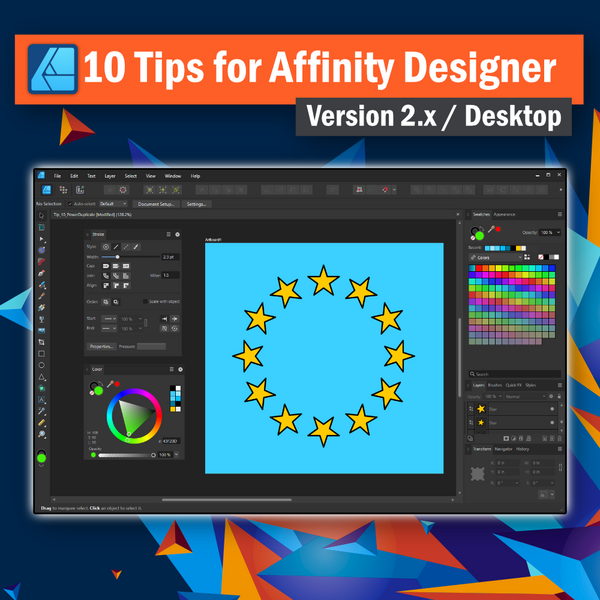Close the Tip_10_PowerDuplicate document tab
Viewport: 600px width, 600px height.
(458, 215)
